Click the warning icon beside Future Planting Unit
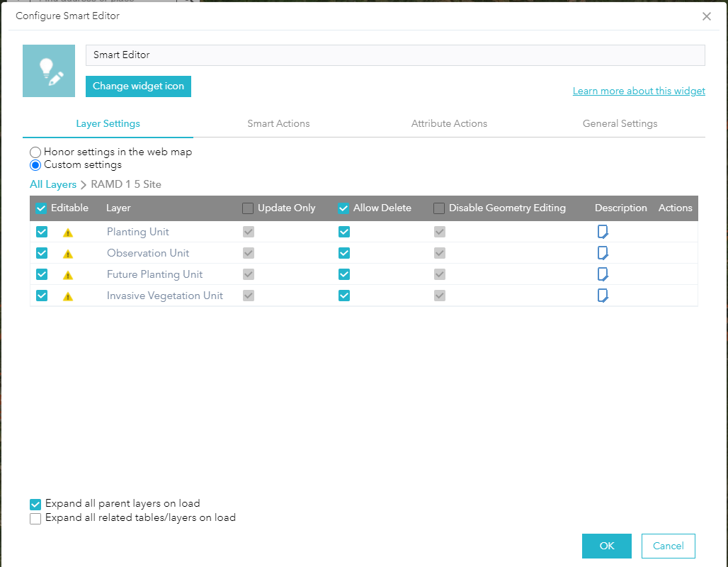This screenshot has height=567, width=728. coord(68,274)
